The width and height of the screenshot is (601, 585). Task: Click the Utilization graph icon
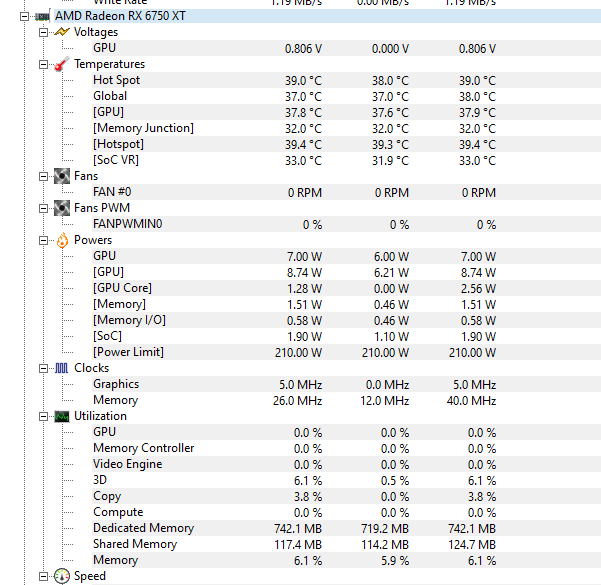(x=62, y=416)
